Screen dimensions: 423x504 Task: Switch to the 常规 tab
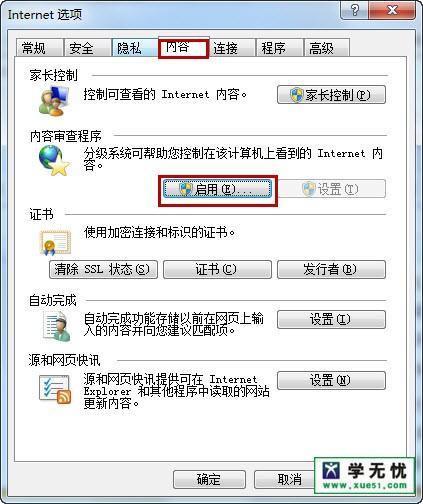[39, 48]
